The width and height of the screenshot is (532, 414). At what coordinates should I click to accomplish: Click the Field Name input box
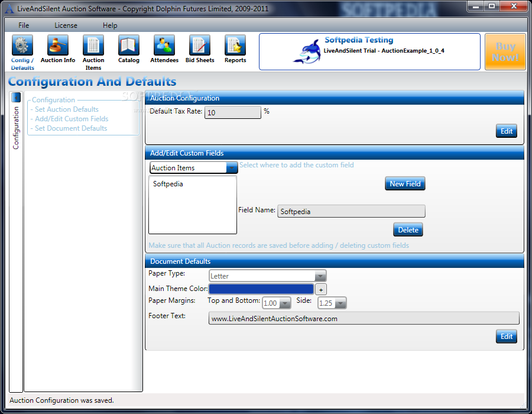coord(351,211)
